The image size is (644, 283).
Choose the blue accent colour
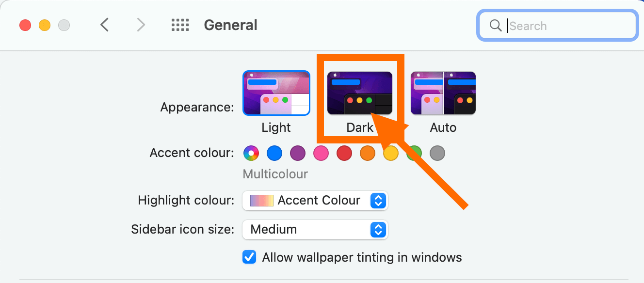tap(274, 154)
